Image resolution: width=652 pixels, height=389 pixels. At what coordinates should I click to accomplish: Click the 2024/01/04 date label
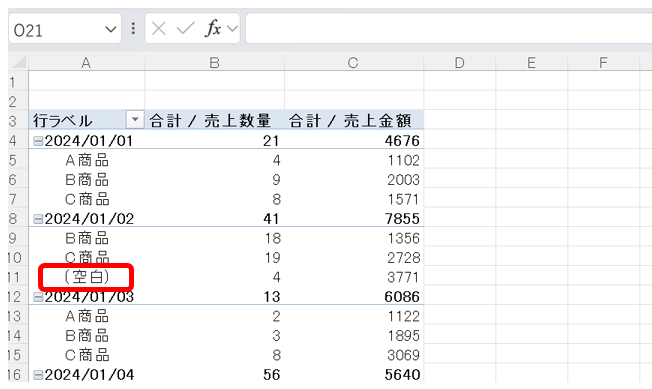[x=89, y=374]
